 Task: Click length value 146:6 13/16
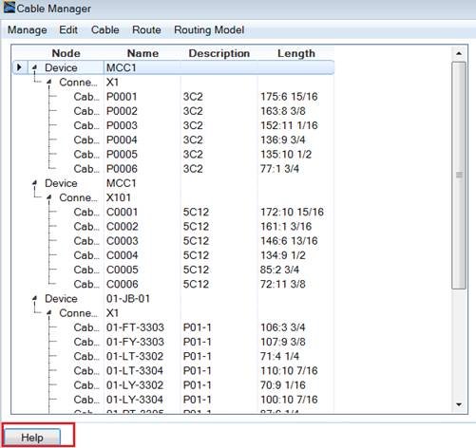point(289,241)
